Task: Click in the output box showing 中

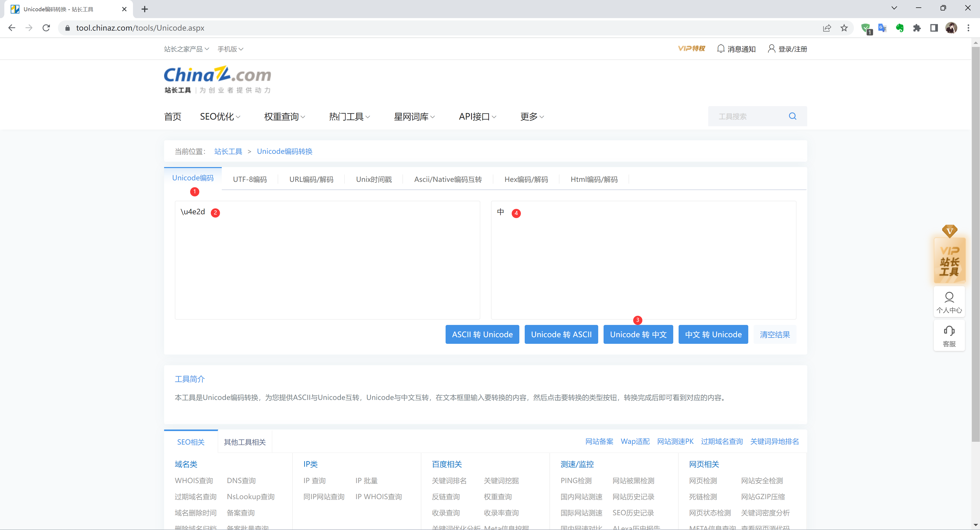Action: coord(643,260)
